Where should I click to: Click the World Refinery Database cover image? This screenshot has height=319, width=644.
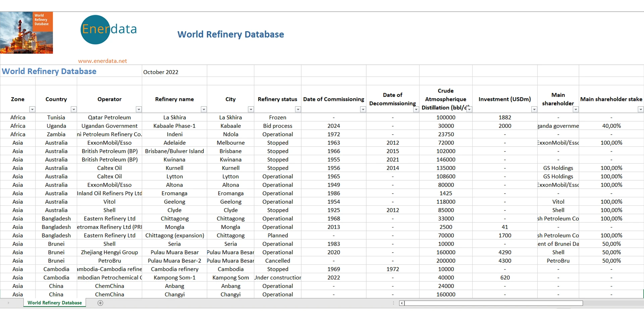tap(26, 33)
